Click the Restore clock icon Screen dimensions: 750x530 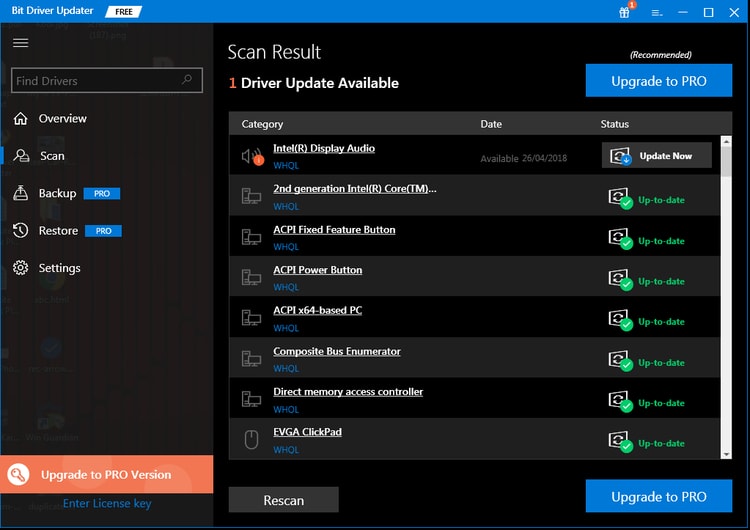click(21, 230)
